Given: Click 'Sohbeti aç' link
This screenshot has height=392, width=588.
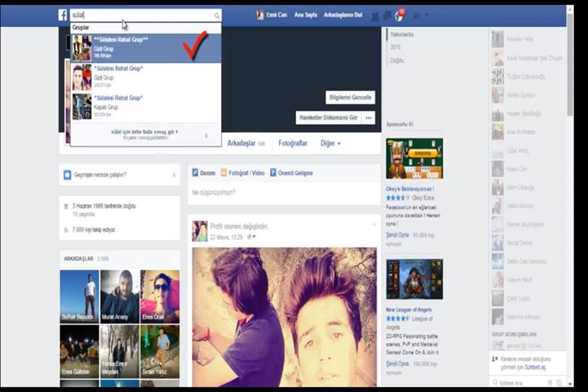Looking at the screenshot, I should click(535, 367).
